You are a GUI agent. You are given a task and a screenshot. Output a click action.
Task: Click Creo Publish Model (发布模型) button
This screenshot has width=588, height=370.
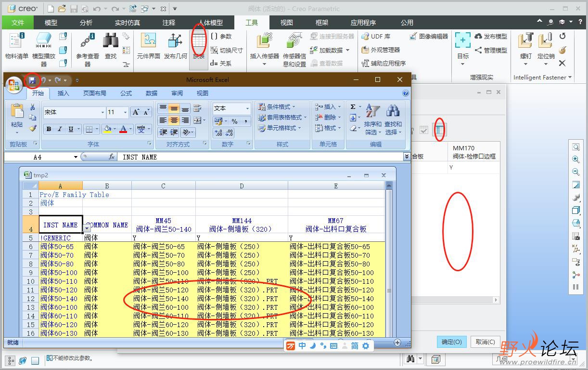[x=491, y=36]
